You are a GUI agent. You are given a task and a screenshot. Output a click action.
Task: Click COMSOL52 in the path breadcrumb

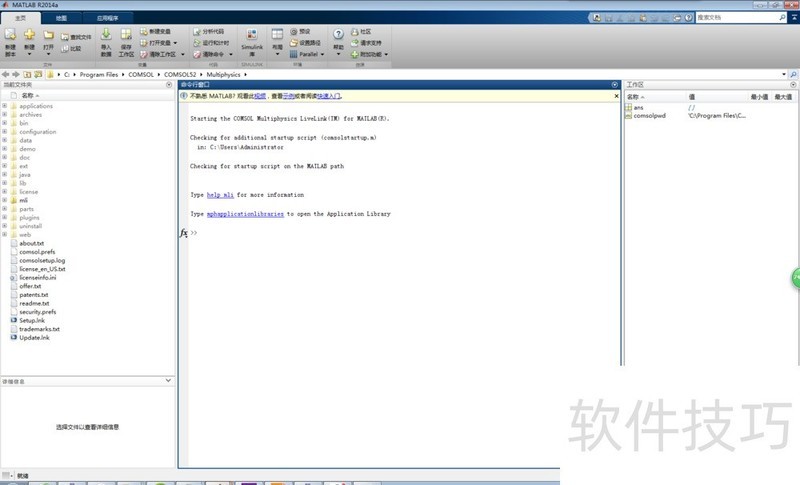[180, 74]
